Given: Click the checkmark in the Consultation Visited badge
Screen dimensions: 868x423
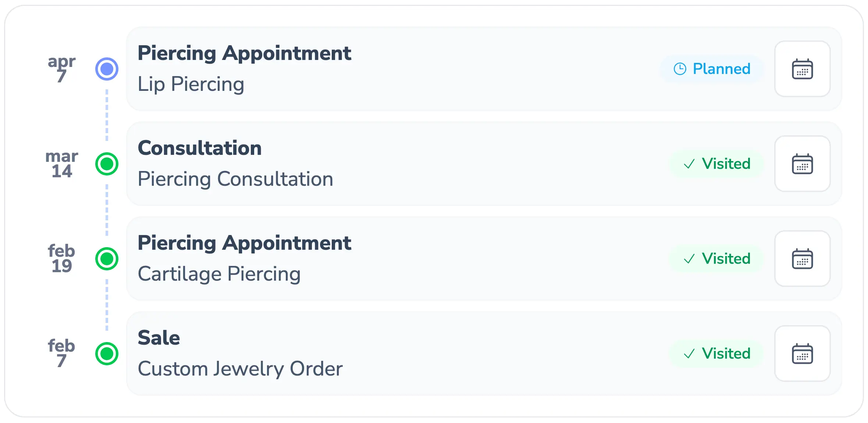Looking at the screenshot, I should click(x=689, y=164).
